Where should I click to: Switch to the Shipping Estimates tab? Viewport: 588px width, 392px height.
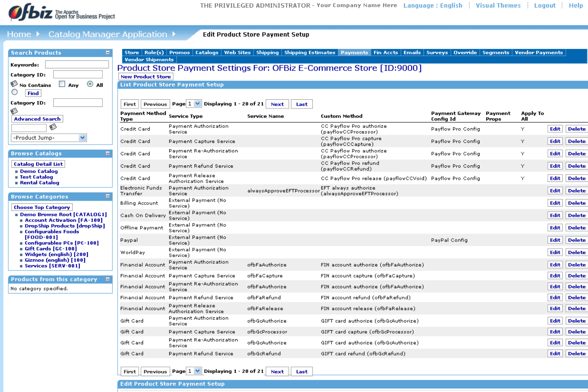[309, 52]
